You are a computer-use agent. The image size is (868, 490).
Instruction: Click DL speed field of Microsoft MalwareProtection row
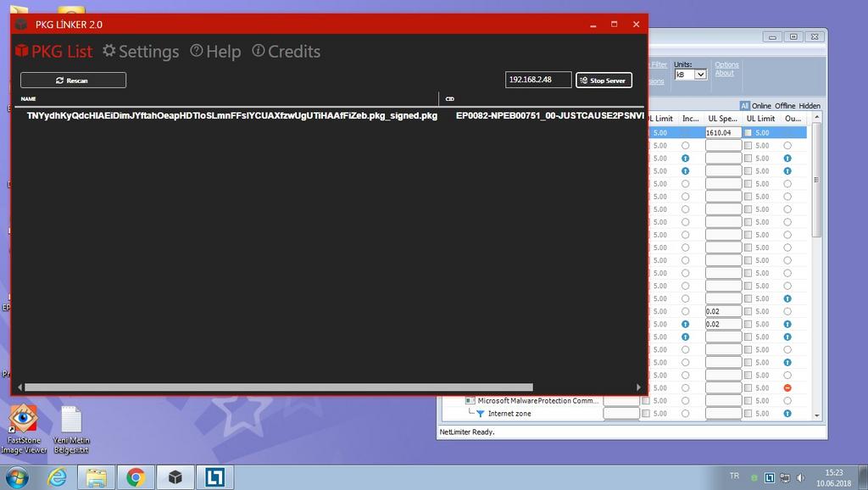(x=621, y=401)
